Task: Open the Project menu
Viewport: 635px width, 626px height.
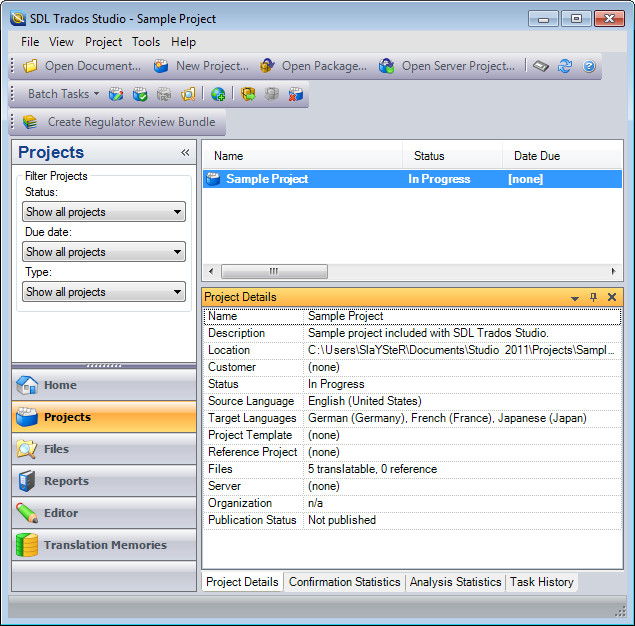Action: (x=103, y=42)
